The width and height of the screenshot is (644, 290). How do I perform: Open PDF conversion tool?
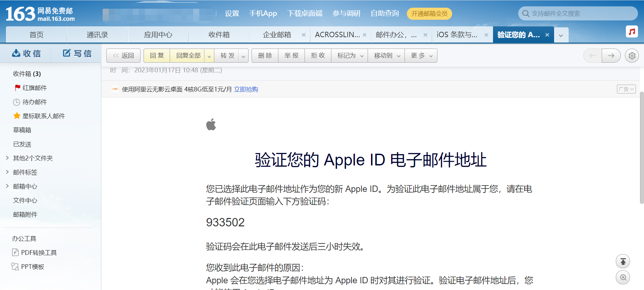[x=34, y=252]
